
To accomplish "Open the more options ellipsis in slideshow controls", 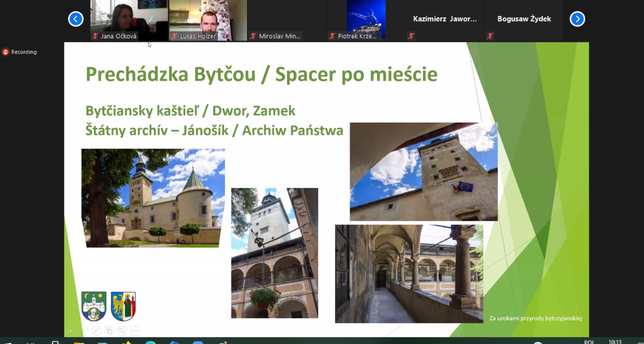I will pyautogui.click(x=135, y=331).
